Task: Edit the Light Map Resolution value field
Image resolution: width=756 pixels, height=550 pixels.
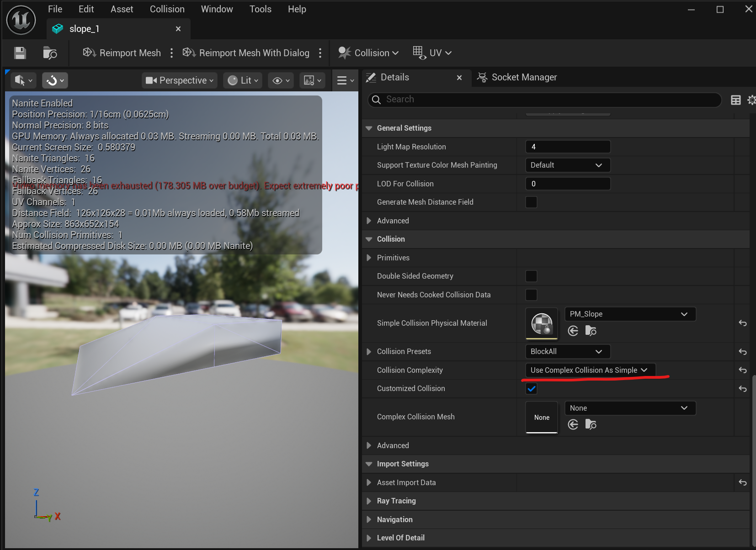Action: (x=568, y=147)
